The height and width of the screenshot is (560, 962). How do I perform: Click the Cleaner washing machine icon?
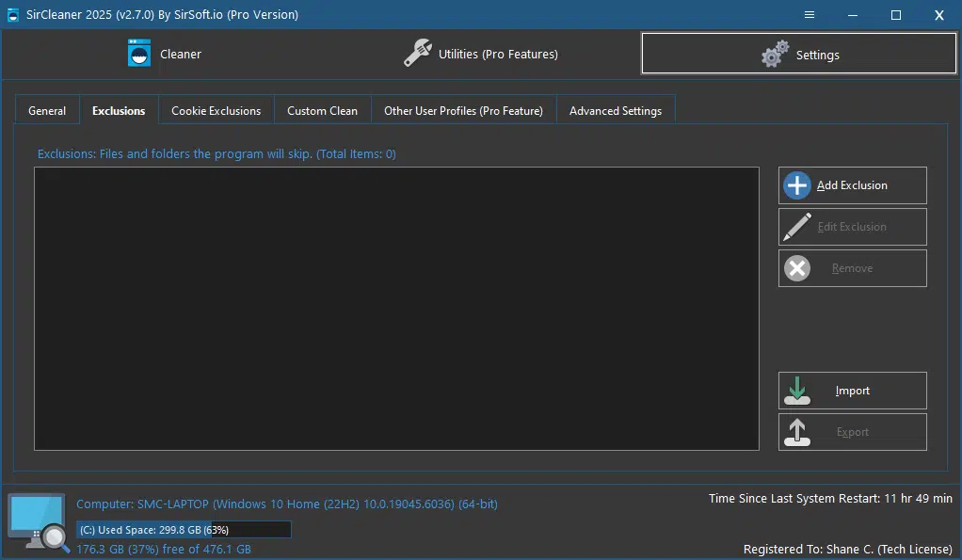click(x=139, y=54)
